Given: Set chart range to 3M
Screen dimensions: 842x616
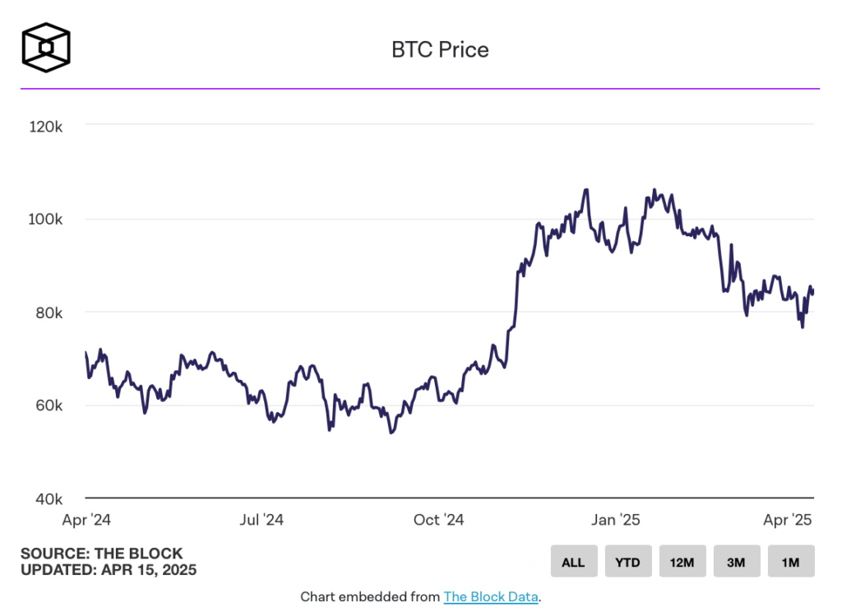Looking at the screenshot, I should (736, 562).
